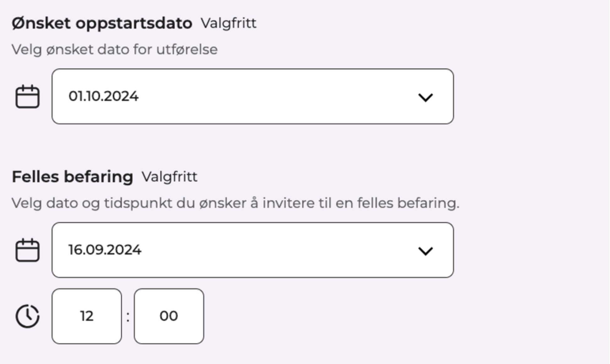Image resolution: width=610 pixels, height=364 pixels.
Task: Open the Ønsket oppstartsdato date dropdown
Action: [253, 96]
